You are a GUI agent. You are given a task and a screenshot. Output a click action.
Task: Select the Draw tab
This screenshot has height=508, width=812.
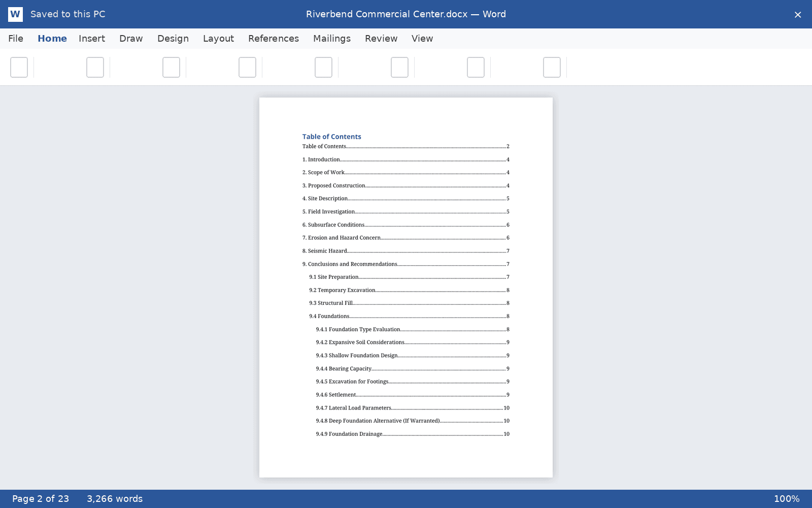coord(131,39)
